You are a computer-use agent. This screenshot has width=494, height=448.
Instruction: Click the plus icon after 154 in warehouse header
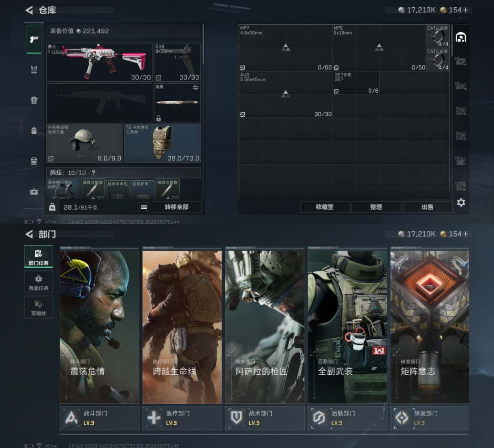pyautogui.click(x=466, y=10)
